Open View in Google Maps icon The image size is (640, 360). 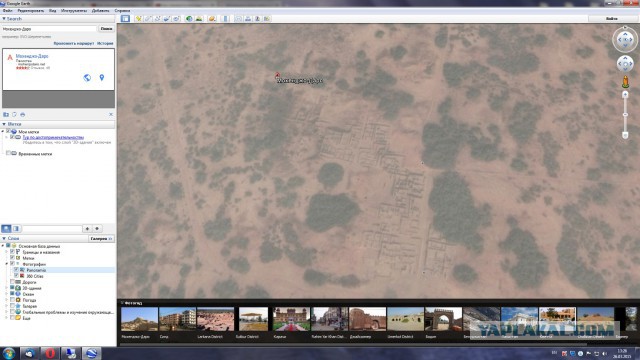267,19
